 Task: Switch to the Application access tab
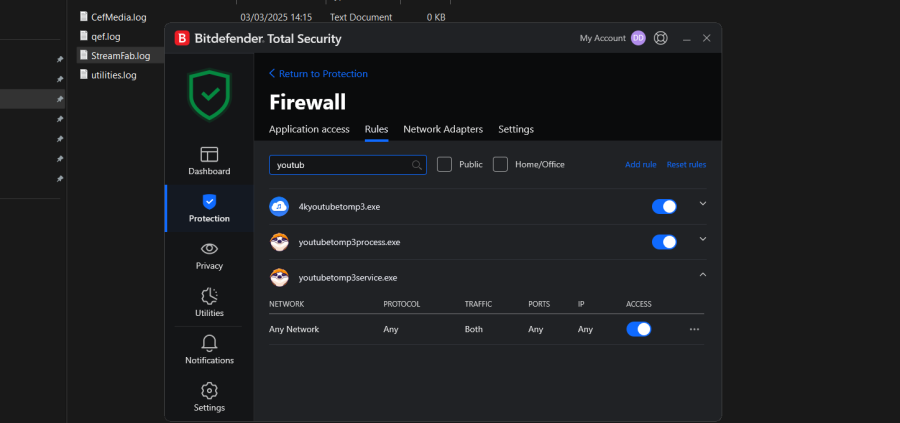[x=309, y=129]
